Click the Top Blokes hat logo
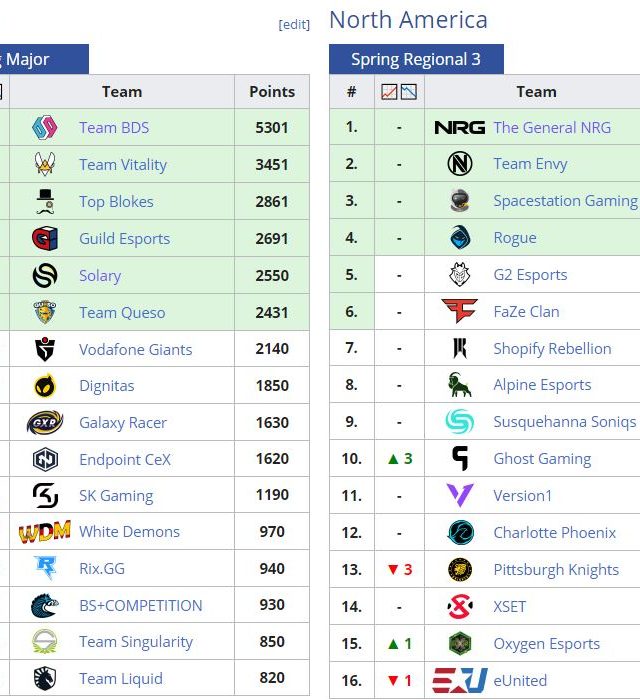Viewport: 640px width, 700px height. pyautogui.click(x=45, y=201)
